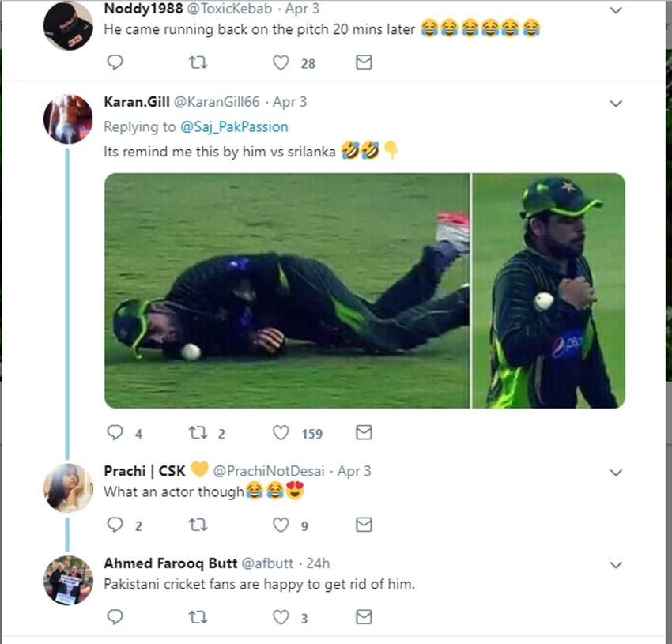Open Noddy1988 tweet options chevron
The image size is (672, 644).
coord(616,11)
